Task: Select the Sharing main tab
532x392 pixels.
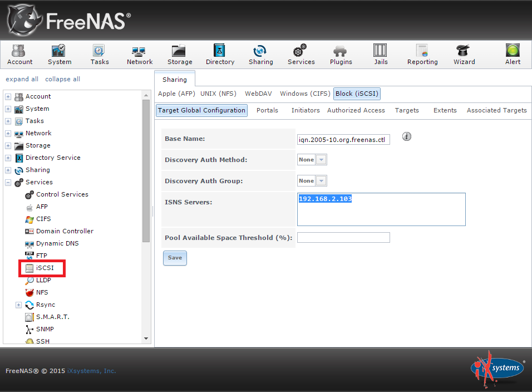Action: coord(175,80)
